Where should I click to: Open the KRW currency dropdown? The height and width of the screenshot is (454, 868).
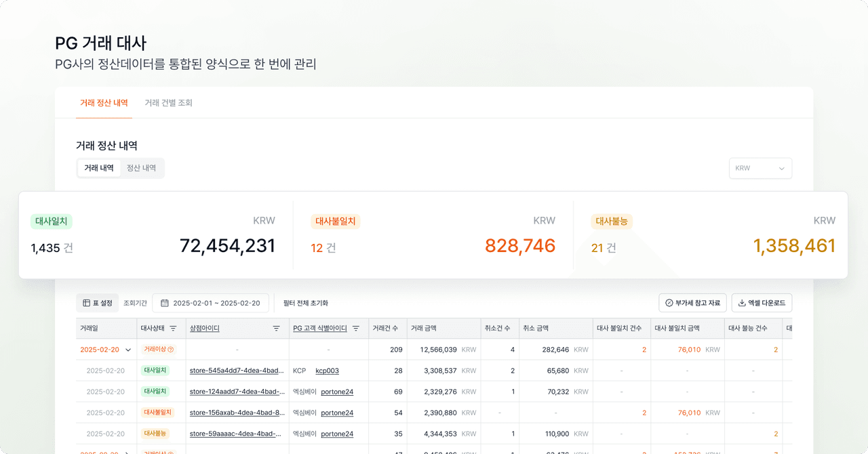(x=759, y=168)
